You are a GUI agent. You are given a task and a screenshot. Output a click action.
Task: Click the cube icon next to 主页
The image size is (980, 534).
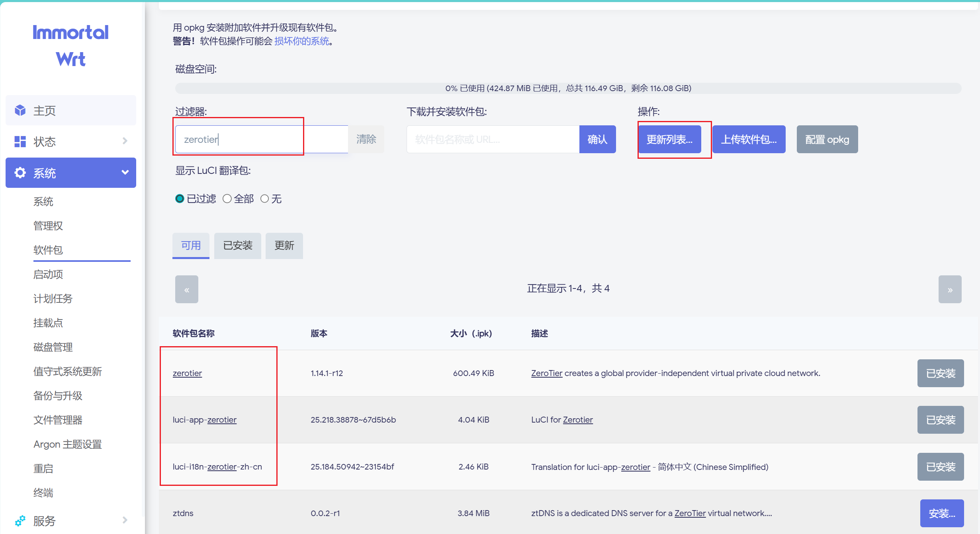pyautogui.click(x=20, y=110)
